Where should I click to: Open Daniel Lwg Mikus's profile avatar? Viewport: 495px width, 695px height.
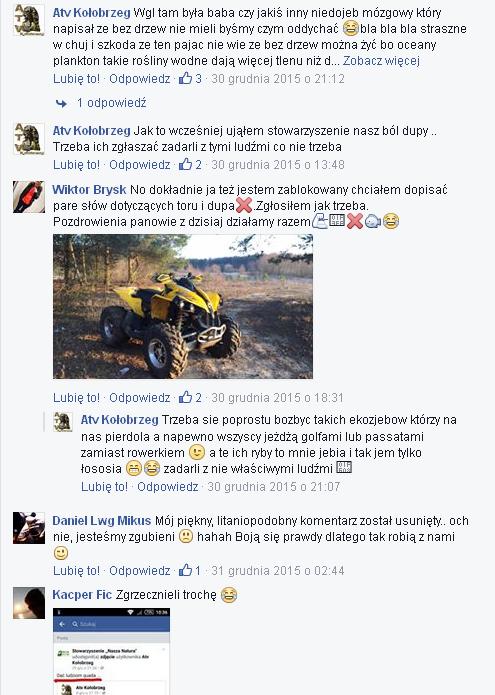(29, 528)
